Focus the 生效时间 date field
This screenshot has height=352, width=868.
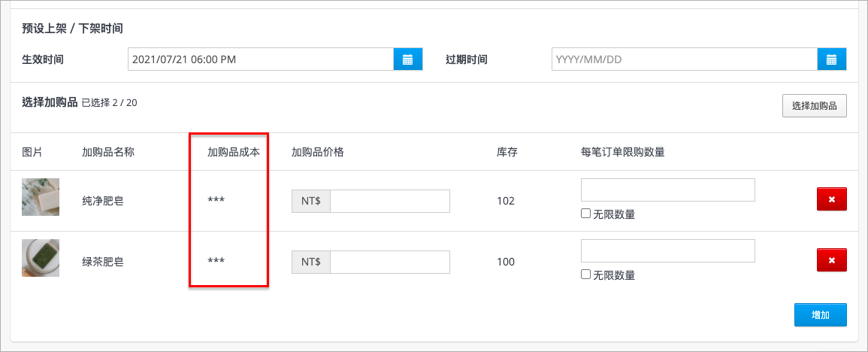[261, 59]
